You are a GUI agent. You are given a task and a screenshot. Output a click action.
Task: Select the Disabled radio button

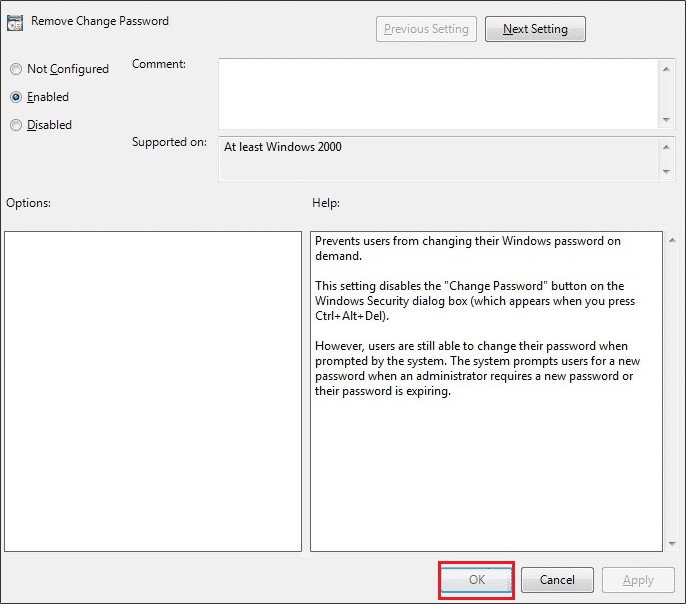[16, 125]
